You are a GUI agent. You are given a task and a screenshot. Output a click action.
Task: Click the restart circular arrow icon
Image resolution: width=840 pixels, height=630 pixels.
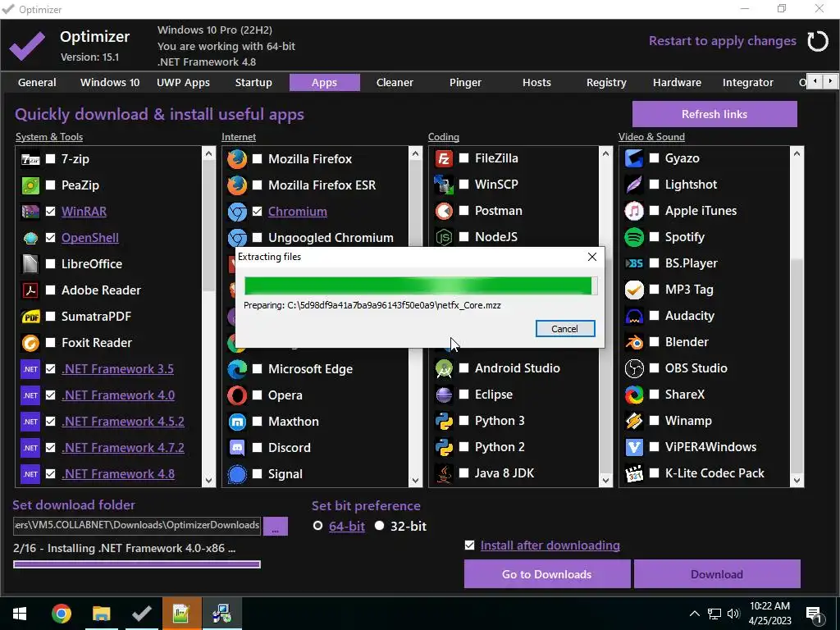pyautogui.click(x=818, y=41)
